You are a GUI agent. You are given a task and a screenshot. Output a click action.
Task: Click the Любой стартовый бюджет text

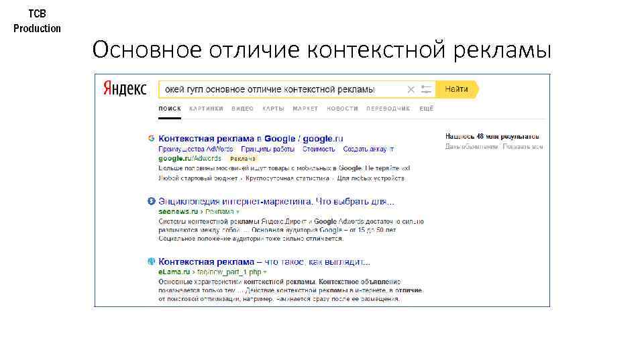pos(198,178)
